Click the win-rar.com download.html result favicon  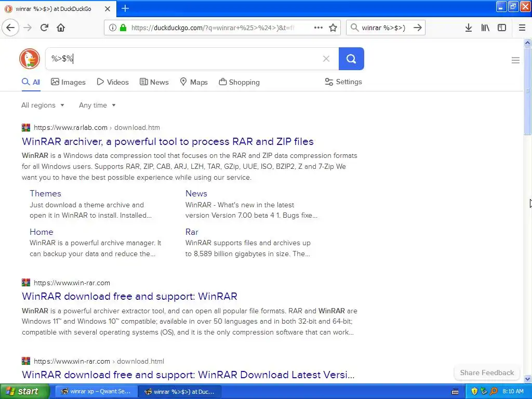pyautogui.click(x=26, y=361)
